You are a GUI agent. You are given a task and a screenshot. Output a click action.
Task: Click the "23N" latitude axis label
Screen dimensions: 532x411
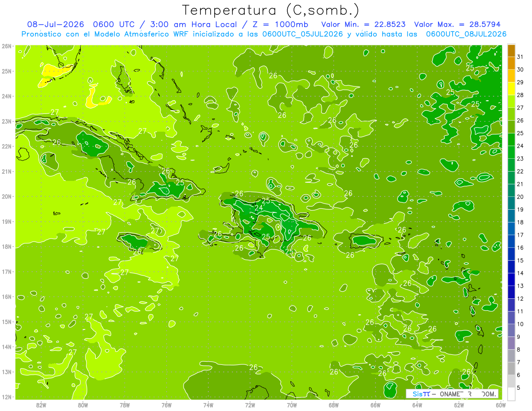pyautogui.click(x=6, y=121)
